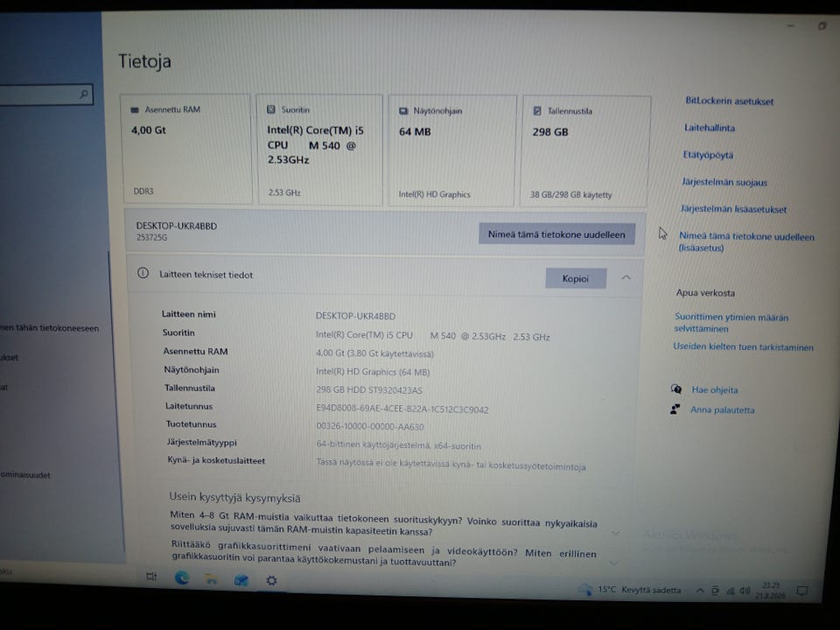Open Task View on the taskbar
This screenshot has height=630, width=840.
[x=151, y=577]
